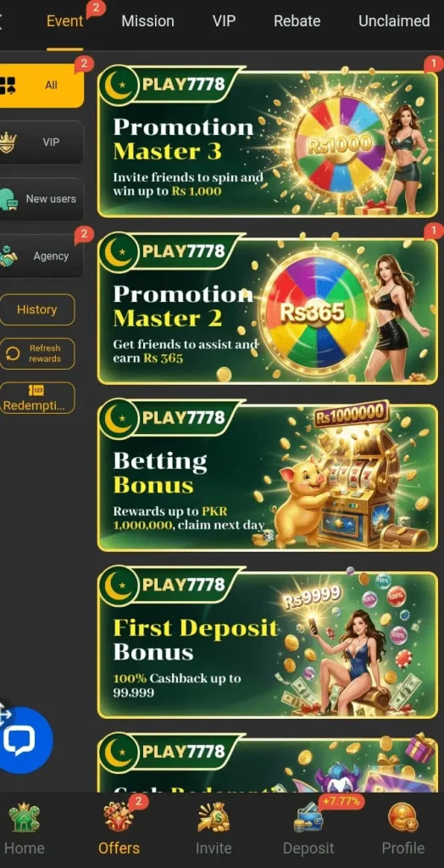Open the Invite money bag icon
The width and height of the screenshot is (444, 868).
pyautogui.click(x=214, y=818)
